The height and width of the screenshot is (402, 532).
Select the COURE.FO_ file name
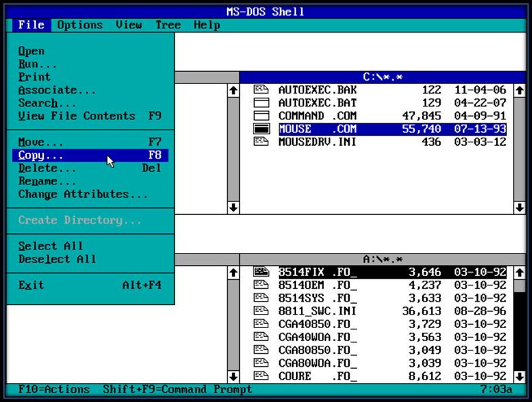(318, 376)
